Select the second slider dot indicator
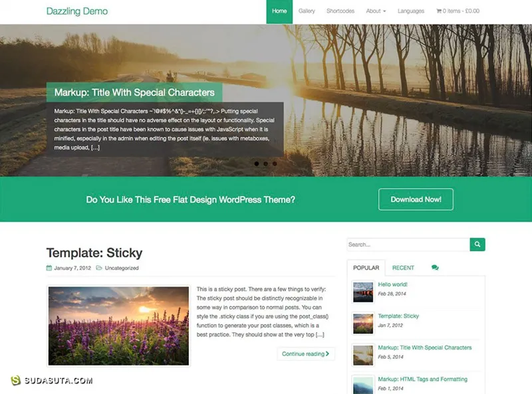532x394 pixels. pos(265,163)
